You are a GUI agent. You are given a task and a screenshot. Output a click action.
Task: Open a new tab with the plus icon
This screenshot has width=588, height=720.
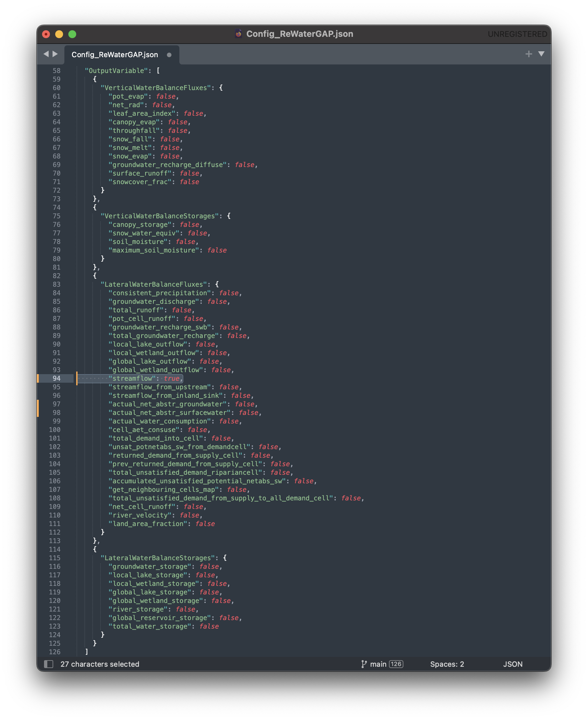point(529,54)
